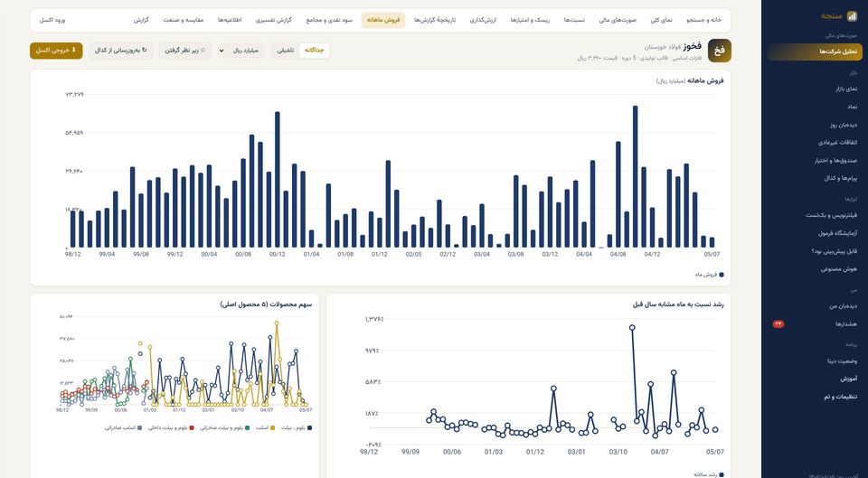Image resolution: width=868 pixels, height=478 pixels.
Task: Click خروجی اکسل export button
Action: pos(56,51)
